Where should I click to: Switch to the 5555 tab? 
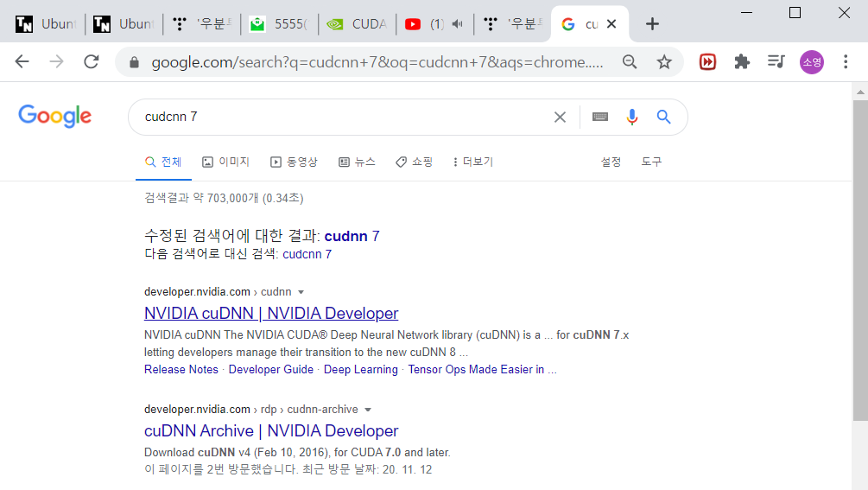279,24
